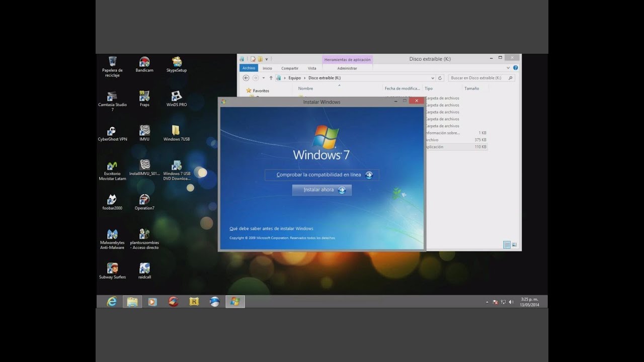Expand the Explorer ribbon with chevron
The height and width of the screenshot is (362, 644).
[x=509, y=68]
